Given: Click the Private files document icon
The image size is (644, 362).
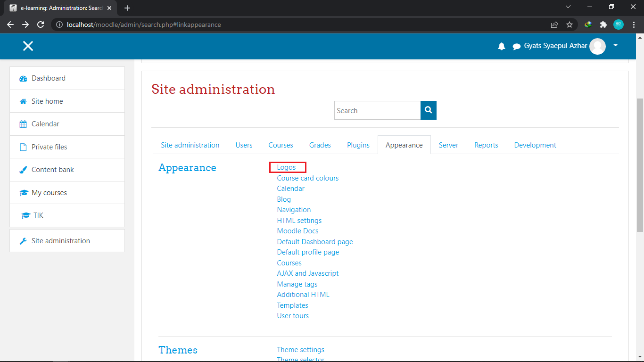Looking at the screenshot, I should 23,147.
